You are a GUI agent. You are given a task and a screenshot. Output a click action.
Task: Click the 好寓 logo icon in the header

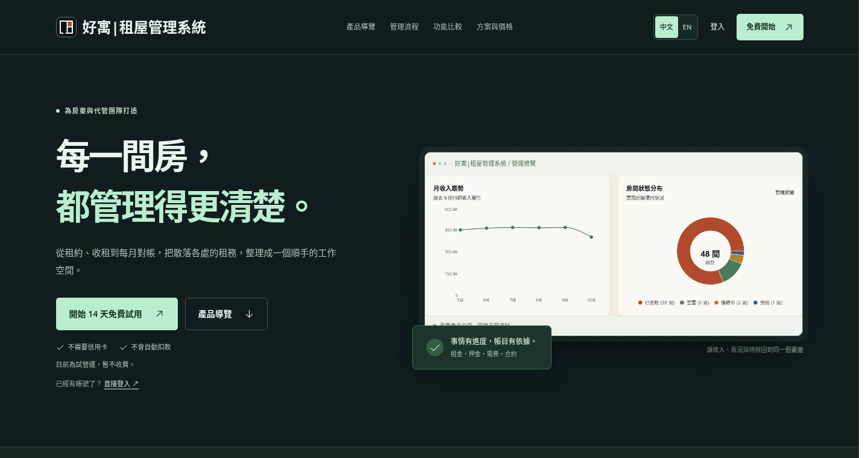pos(66,27)
